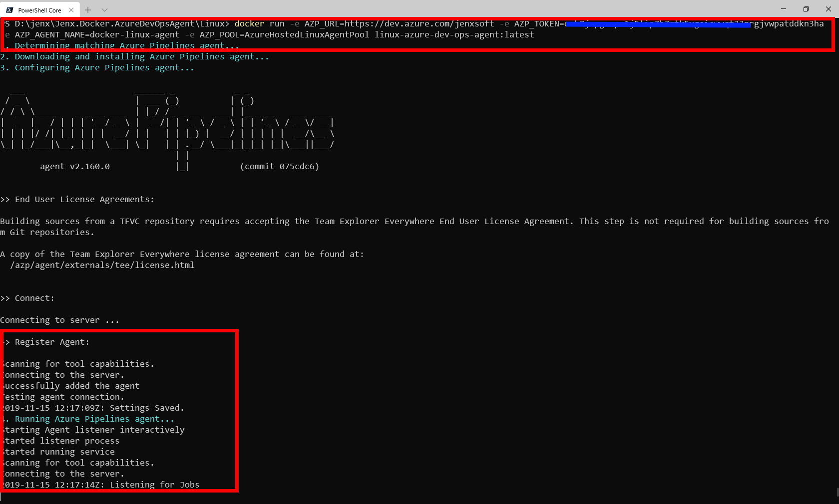The image size is (839, 504).
Task: Click the redacted blue AZP_TOKEN bar
Action: click(658, 24)
